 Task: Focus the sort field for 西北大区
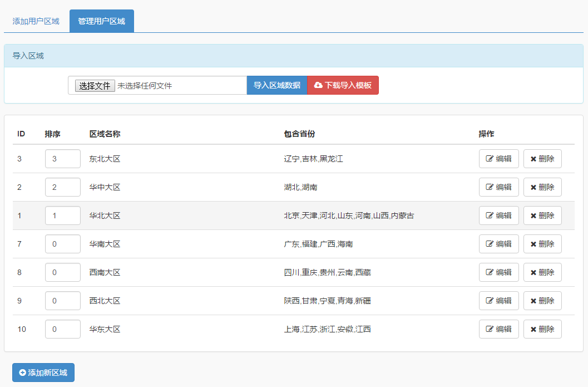click(x=63, y=301)
